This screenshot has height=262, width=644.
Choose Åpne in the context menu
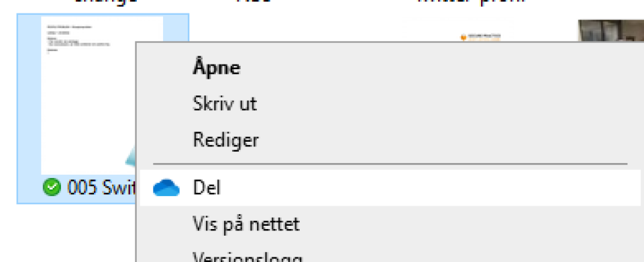pos(217,68)
